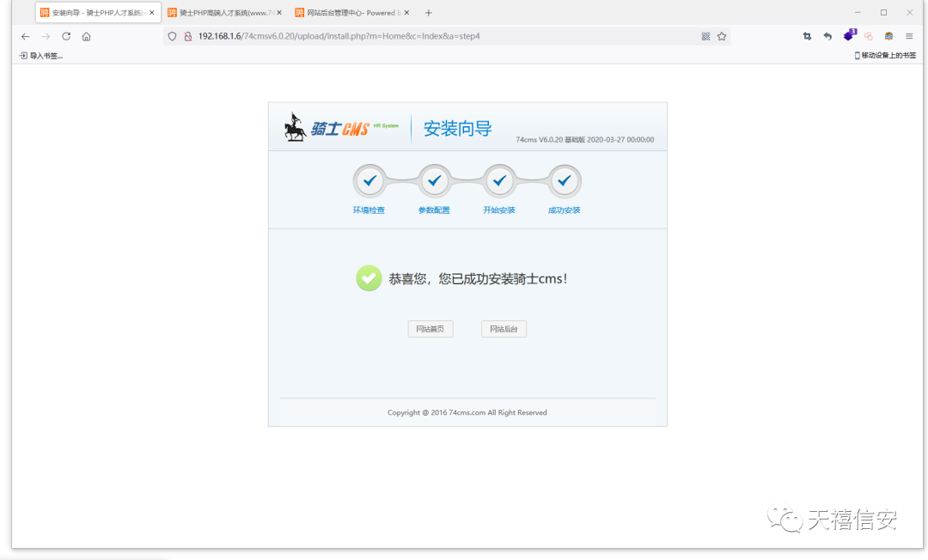This screenshot has height=560, width=928.
Task: Select the 参数配置 step circle
Action: [x=435, y=181]
